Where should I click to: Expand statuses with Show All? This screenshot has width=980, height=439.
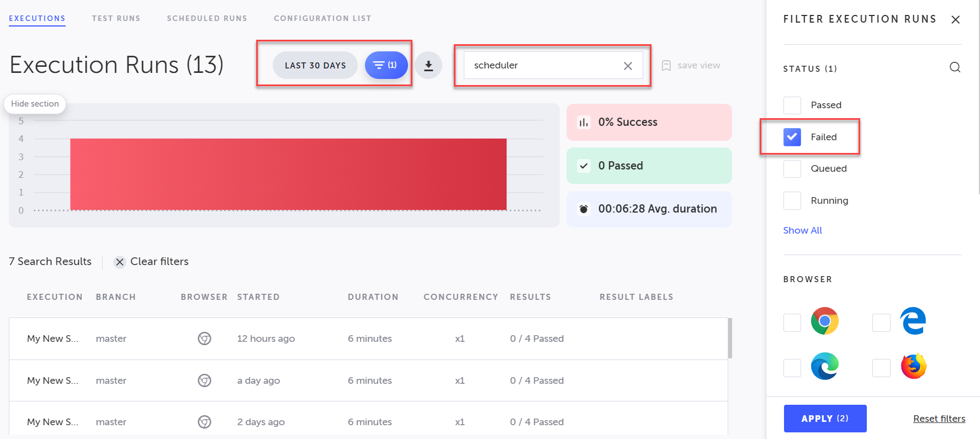pos(802,230)
